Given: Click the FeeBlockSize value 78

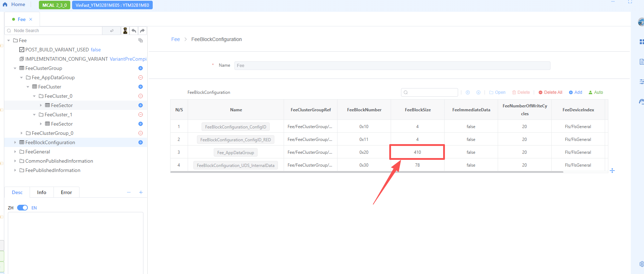Looking at the screenshot, I should [417, 165].
